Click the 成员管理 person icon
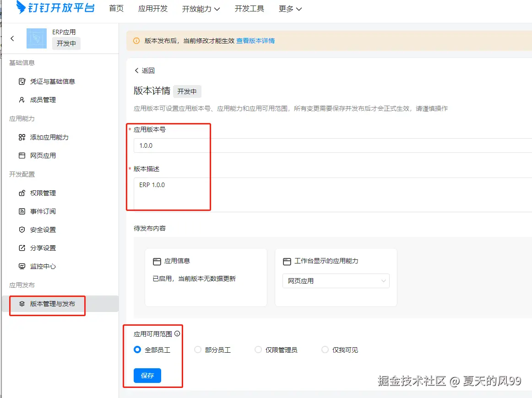Image resolution: width=532 pixels, height=398 pixels. coord(22,100)
